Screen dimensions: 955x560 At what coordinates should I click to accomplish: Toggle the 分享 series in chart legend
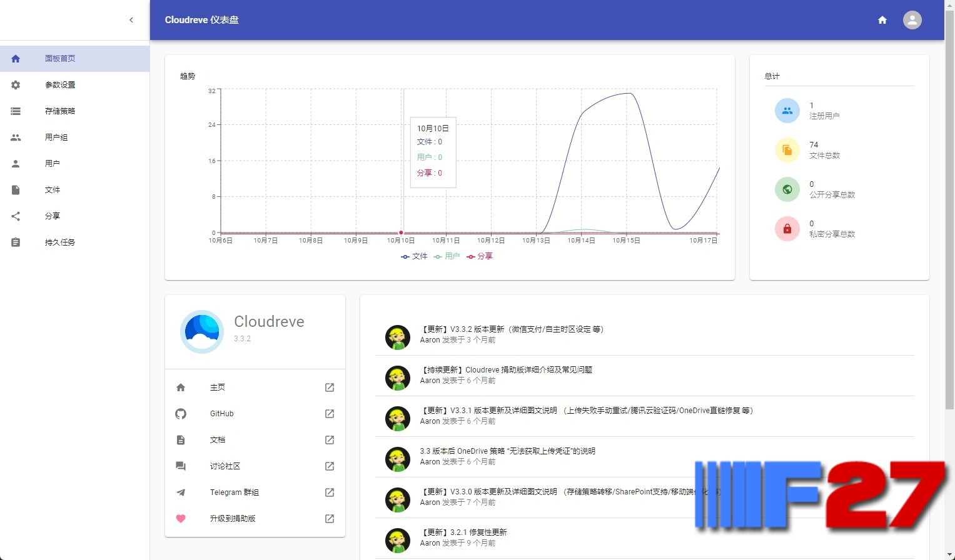click(x=480, y=256)
